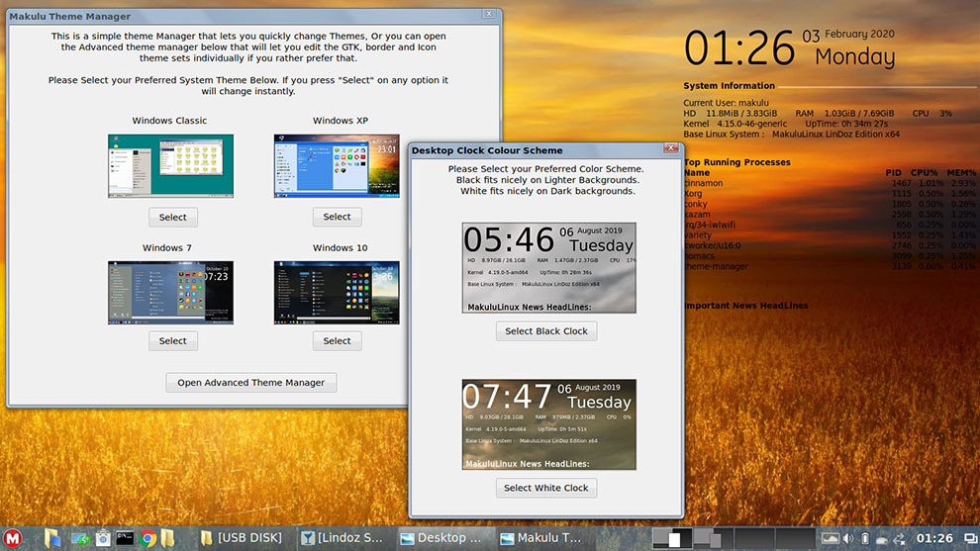
Task: Open the volume control tray icon
Action: click(x=848, y=538)
